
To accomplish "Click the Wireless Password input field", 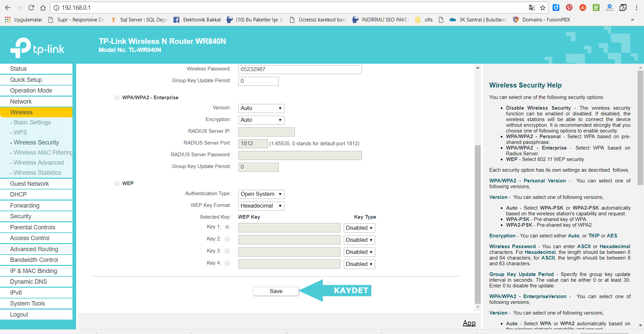I will tap(300, 69).
